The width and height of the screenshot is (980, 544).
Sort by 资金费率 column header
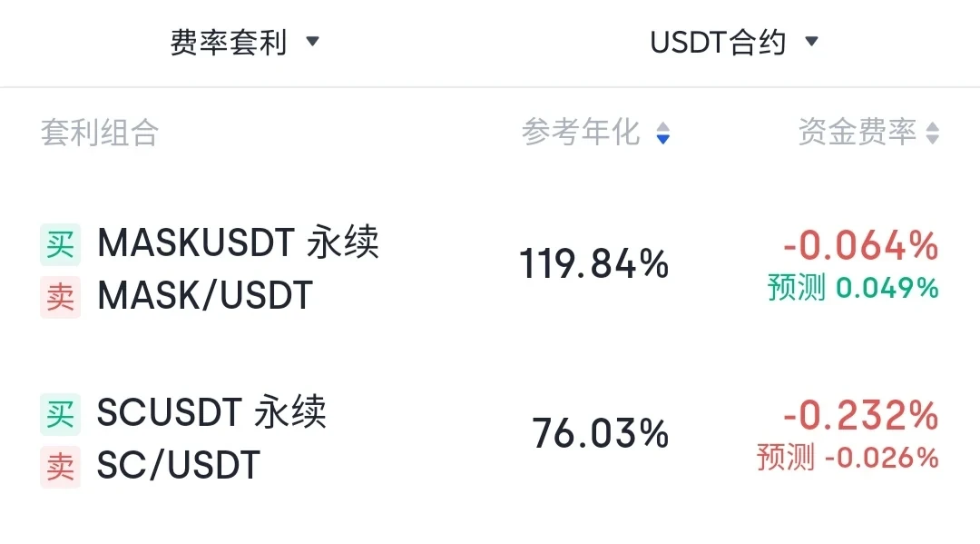[857, 133]
